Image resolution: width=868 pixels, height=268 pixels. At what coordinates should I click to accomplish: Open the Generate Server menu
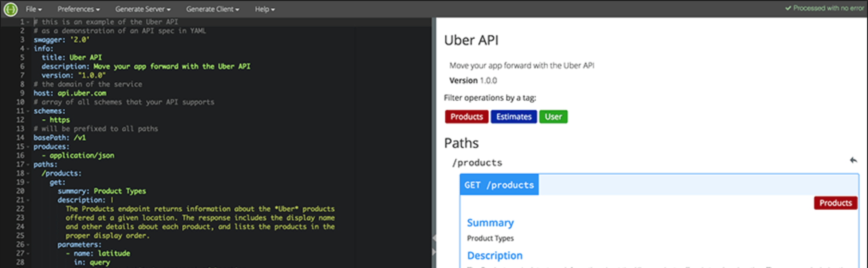tap(143, 9)
